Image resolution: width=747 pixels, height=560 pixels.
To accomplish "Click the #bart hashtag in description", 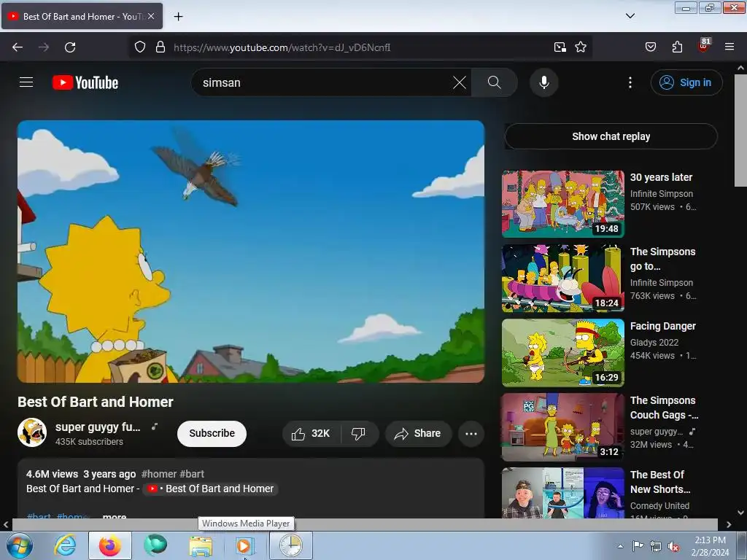I will 192,474.
